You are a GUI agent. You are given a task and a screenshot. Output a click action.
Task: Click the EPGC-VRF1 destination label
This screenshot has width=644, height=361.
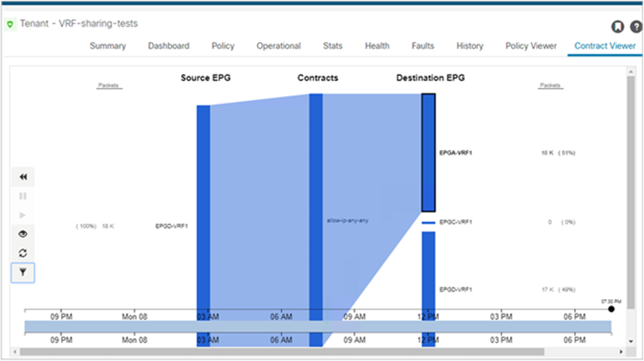click(x=455, y=222)
